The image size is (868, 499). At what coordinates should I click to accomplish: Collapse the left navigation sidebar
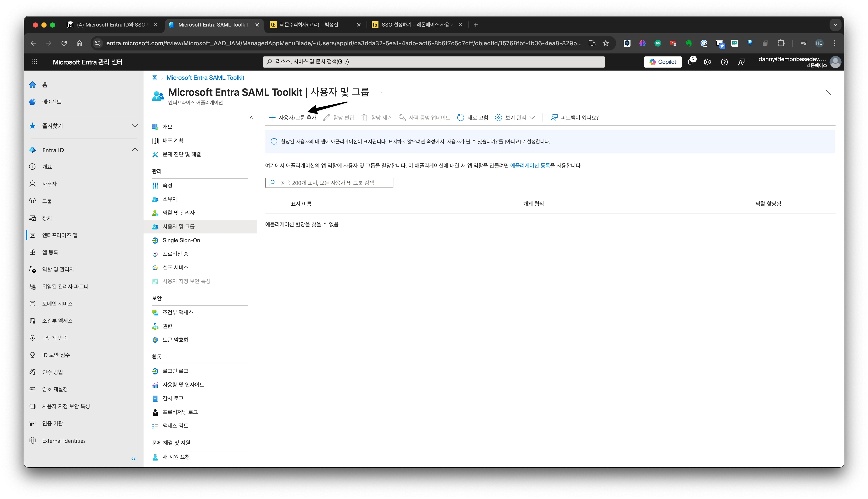pos(133,459)
